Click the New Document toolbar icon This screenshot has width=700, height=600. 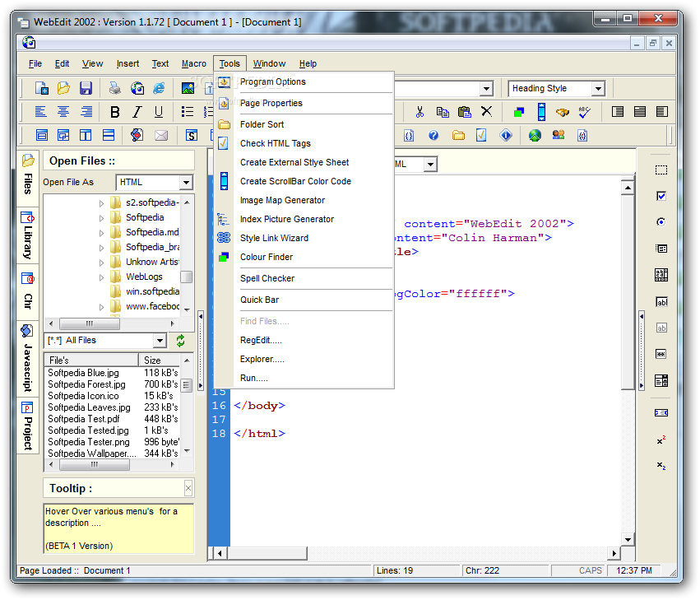41,88
